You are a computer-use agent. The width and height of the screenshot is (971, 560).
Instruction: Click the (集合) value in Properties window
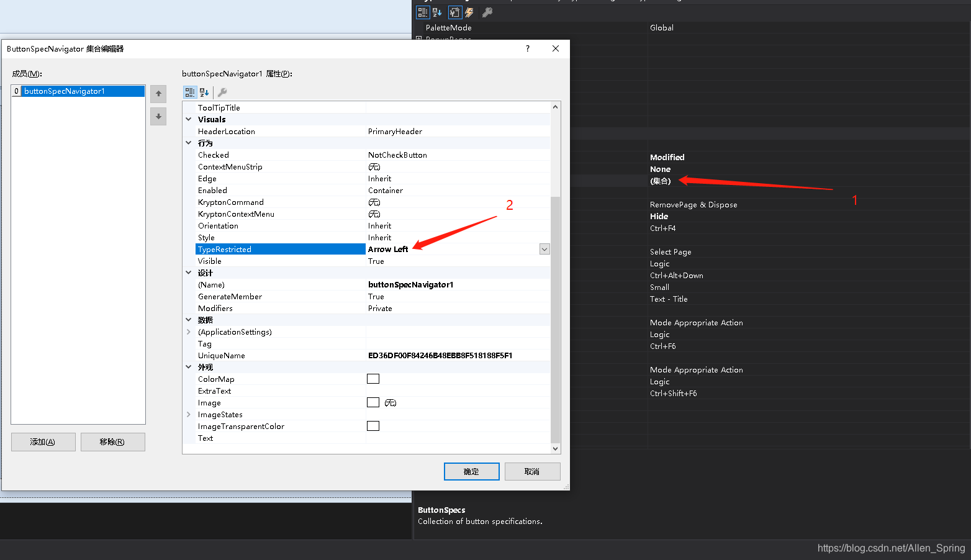pos(661,181)
